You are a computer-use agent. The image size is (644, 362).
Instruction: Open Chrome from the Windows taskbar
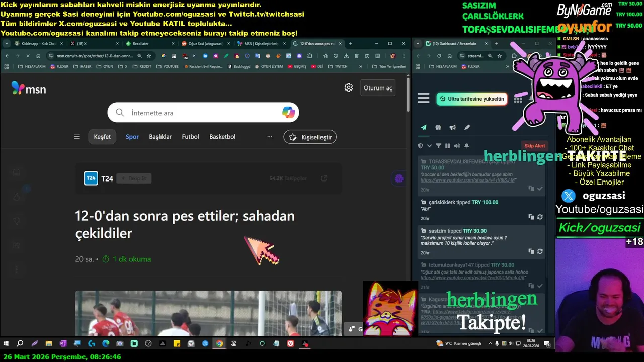219,343
